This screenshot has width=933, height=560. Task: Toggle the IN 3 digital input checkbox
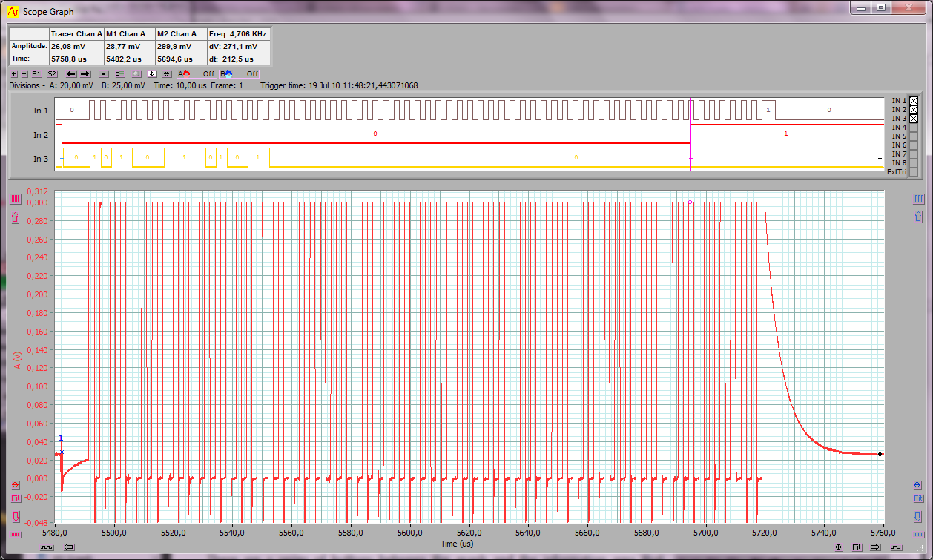pyautogui.click(x=914, y=118)
